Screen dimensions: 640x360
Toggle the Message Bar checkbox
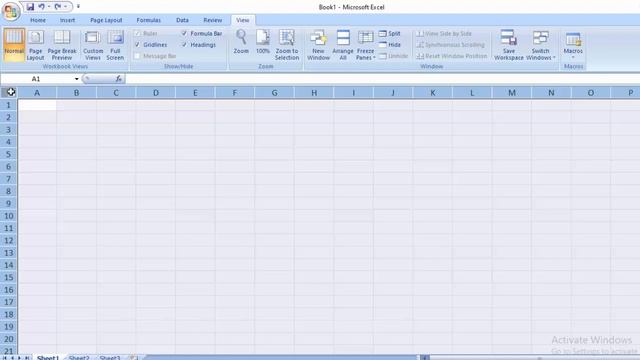[x=137, y=56]
